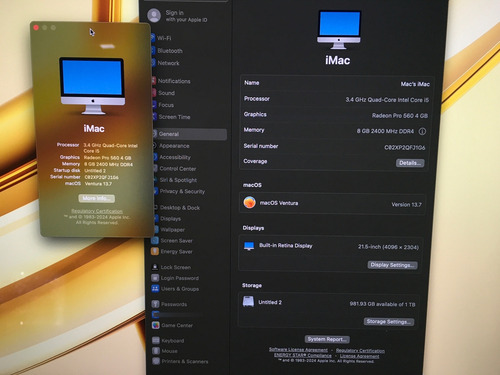Image resolution: width=500 pixels, height=375 pixels.
Task: Select Sound in the sidebar
Action: [x=166, y=93]
